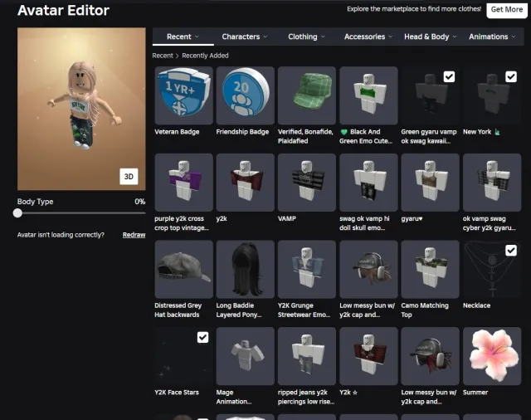Click the Veteran Badge item name
The width and height of the screenshot is (531, 420).
pos(177,132)
